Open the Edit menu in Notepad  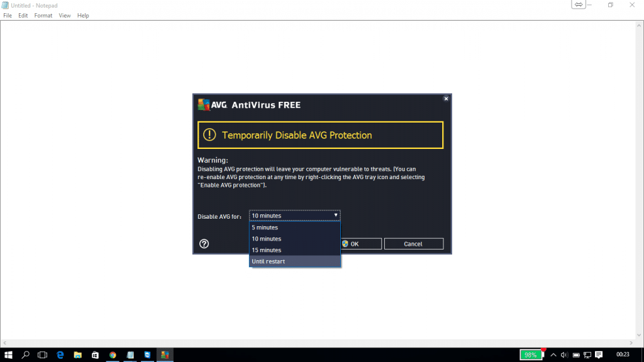coord(23,15)
